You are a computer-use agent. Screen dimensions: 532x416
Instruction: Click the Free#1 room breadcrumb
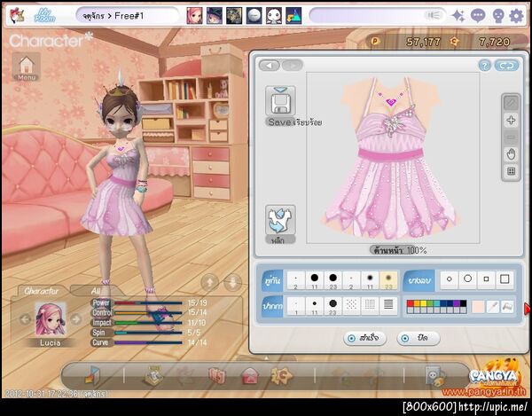coord(129,16)
